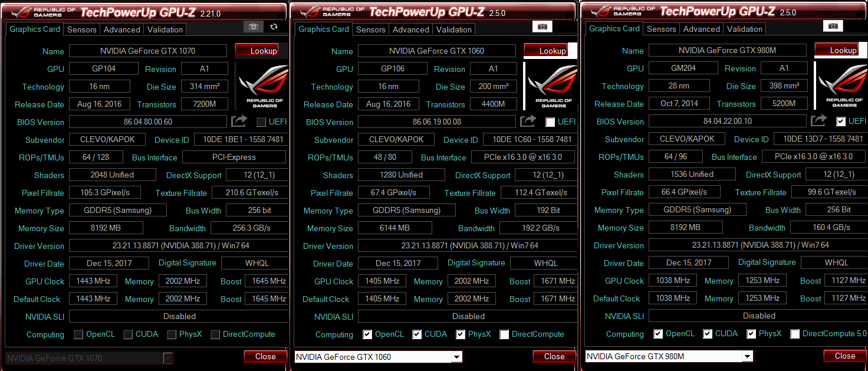Click GPU field showing GM204
This screenshot has width=868, height=371.
click(683, 68)
